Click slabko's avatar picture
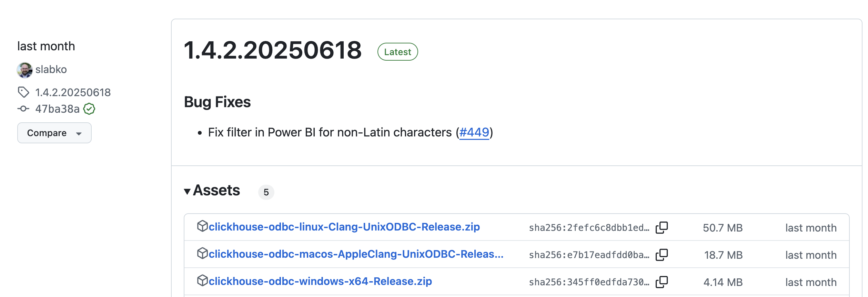 25,70
